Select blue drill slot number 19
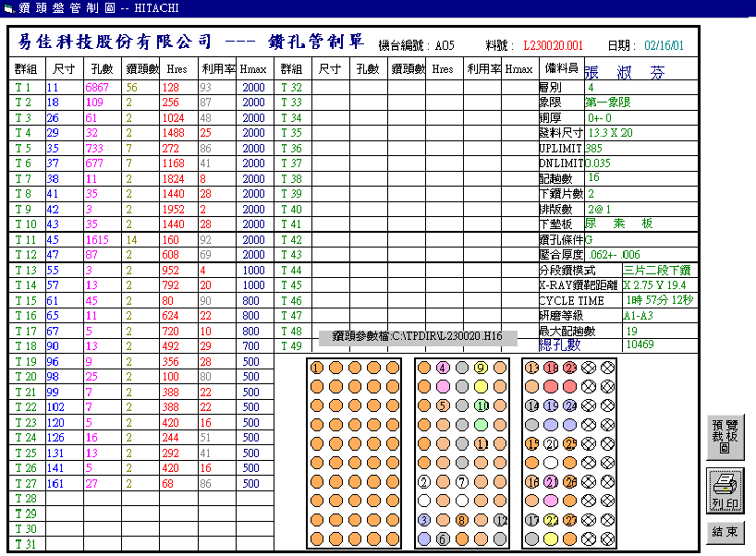This screenshot has width=756, height=556. click(x=551, y=405)
